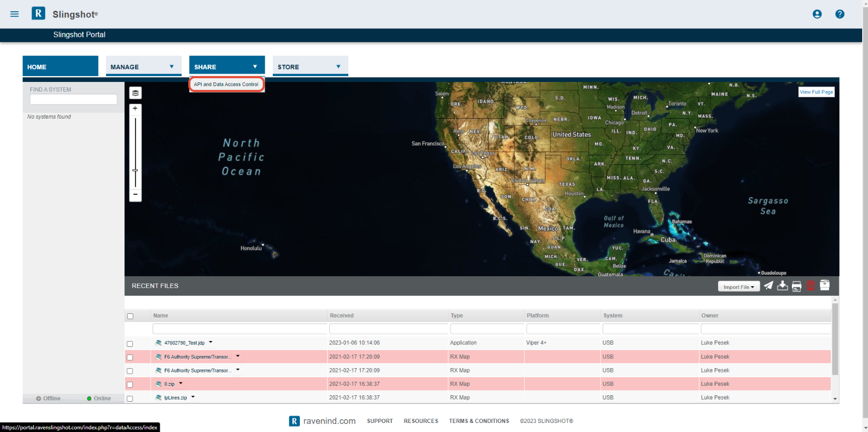Click the archive box icon
This screenshot has width=868, height=432.
825,285
